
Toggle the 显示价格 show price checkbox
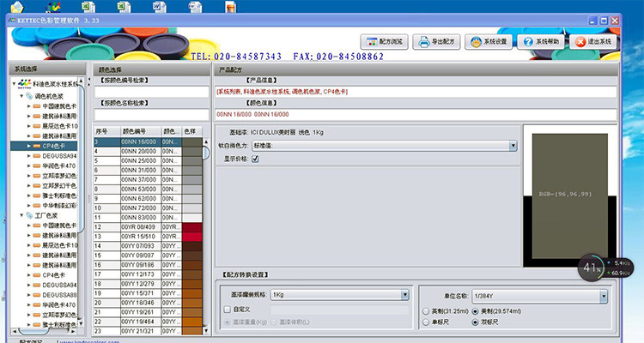(255, 159)
